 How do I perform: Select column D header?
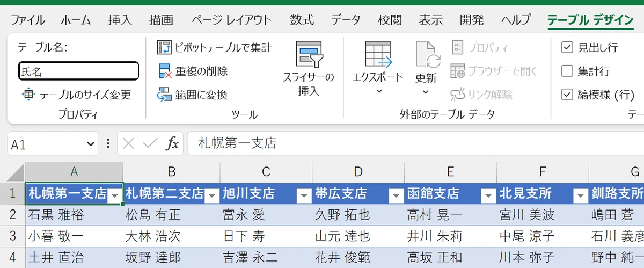pos(358,172)
